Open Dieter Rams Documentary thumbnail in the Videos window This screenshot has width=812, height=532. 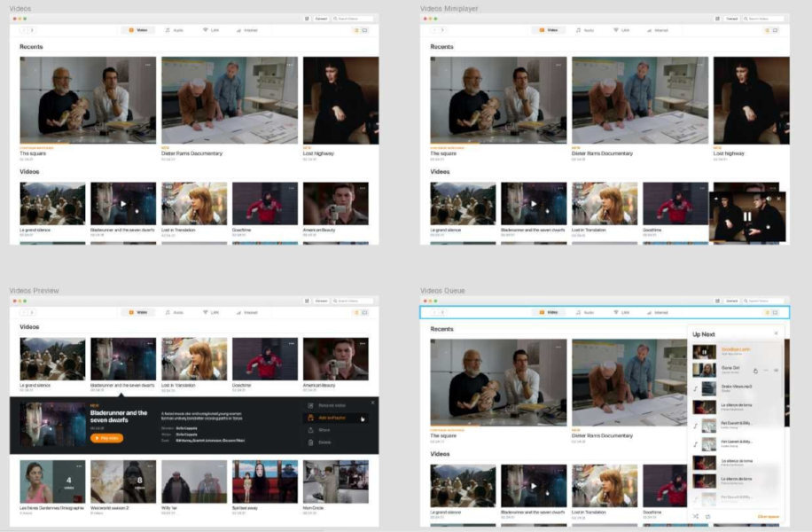pos(230,100)
